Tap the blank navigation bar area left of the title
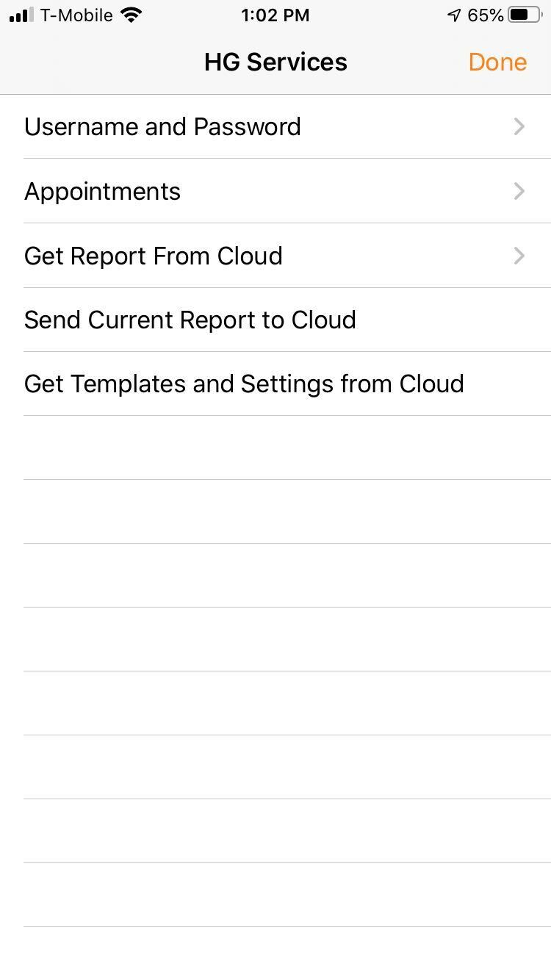The width and height of the screenshot is (551, 980). (99, 62)
